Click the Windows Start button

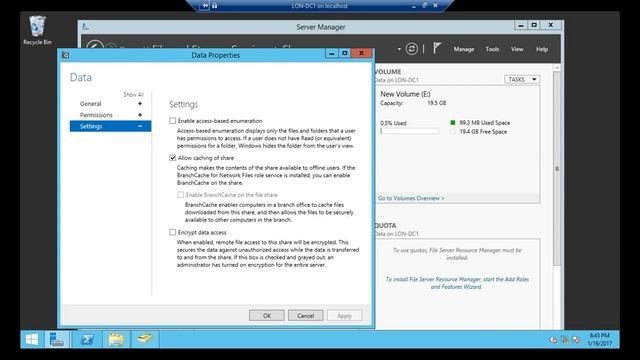tap(32, 339)
